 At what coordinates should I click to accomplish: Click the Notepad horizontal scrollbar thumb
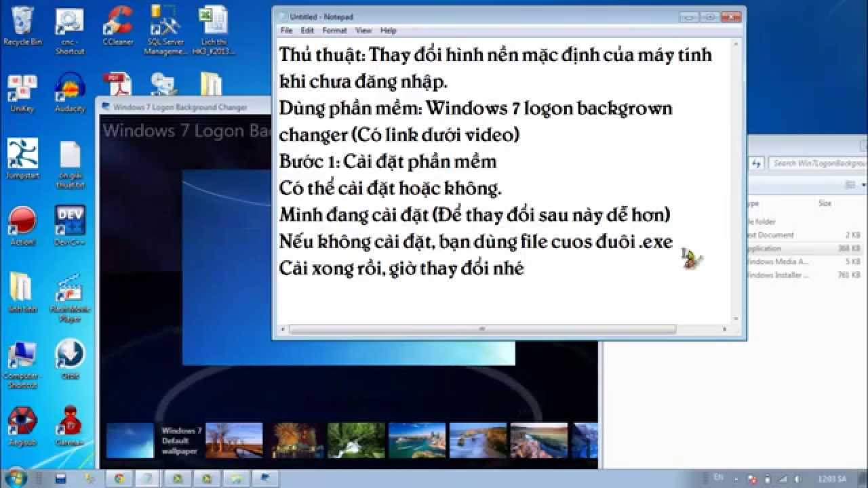483,329
